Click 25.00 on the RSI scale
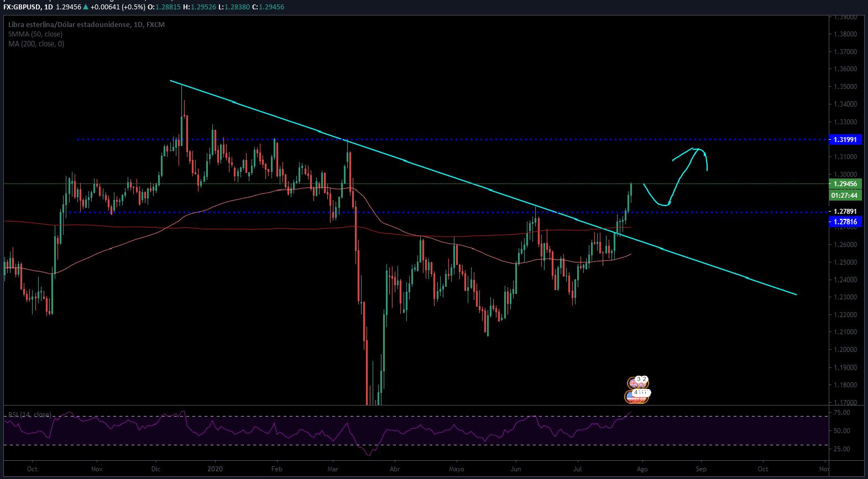 [x=842, y=449]
